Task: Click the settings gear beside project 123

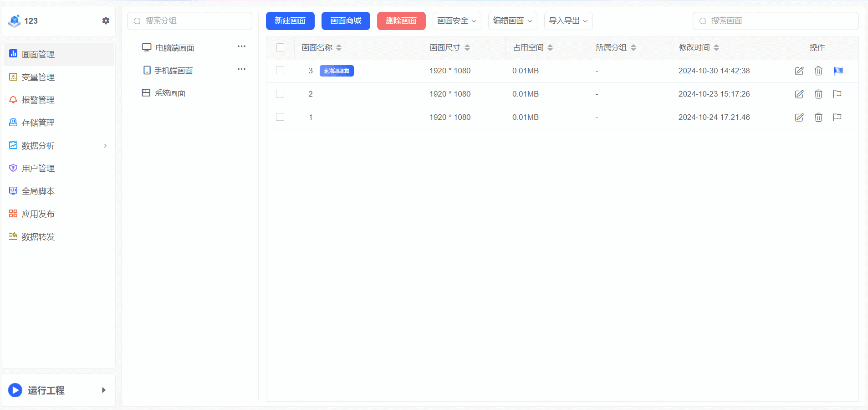Action: click(x=106, y=21)
